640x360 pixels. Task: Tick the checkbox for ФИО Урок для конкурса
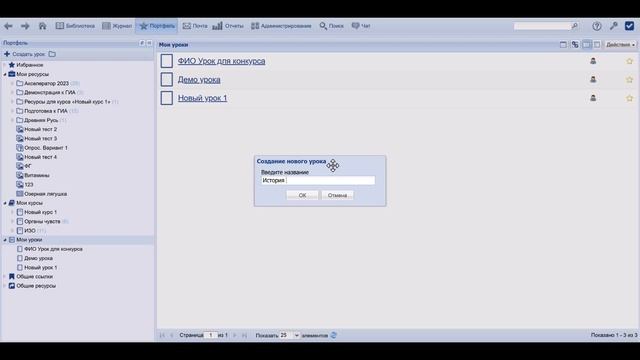click(x=167, y=61)
